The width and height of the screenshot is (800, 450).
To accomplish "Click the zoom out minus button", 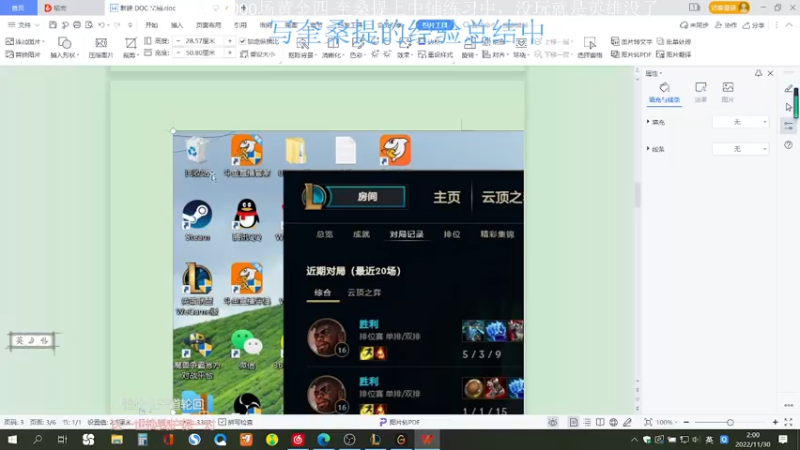I will pyautogui.click(x=686, y=422).
